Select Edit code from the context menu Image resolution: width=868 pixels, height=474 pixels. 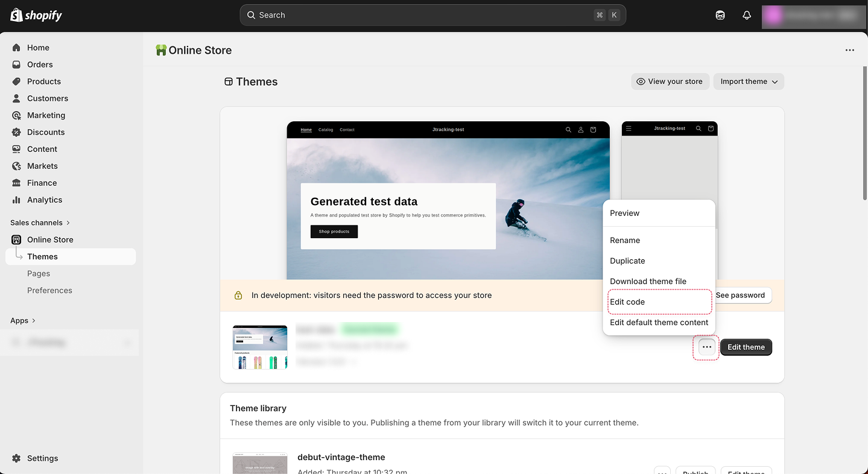(627, 302)
